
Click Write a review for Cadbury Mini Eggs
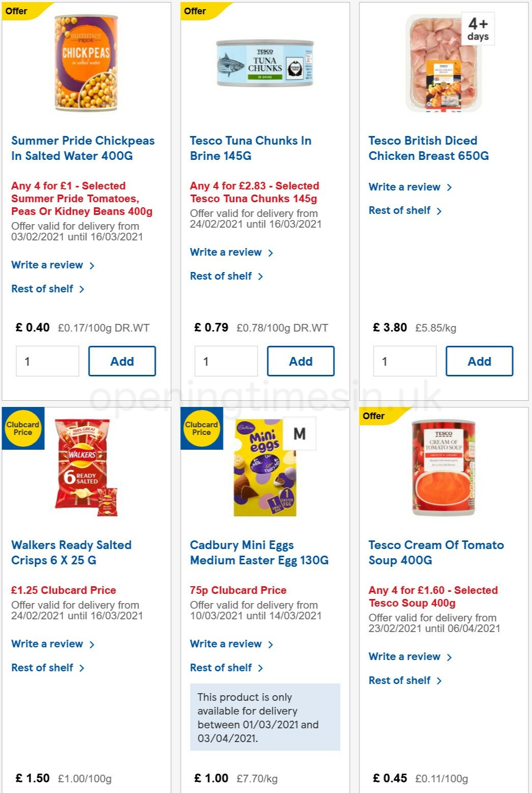(x=227, y=644)
